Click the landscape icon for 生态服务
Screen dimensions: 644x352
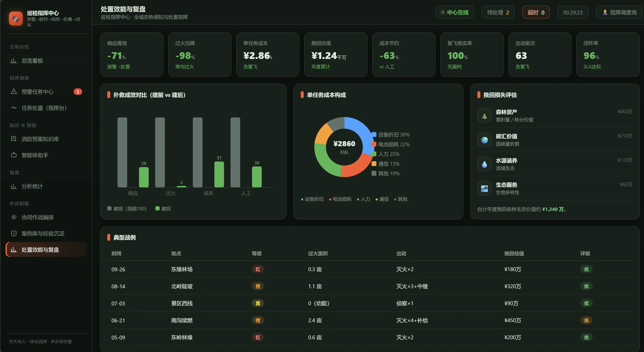pos(485,188)
